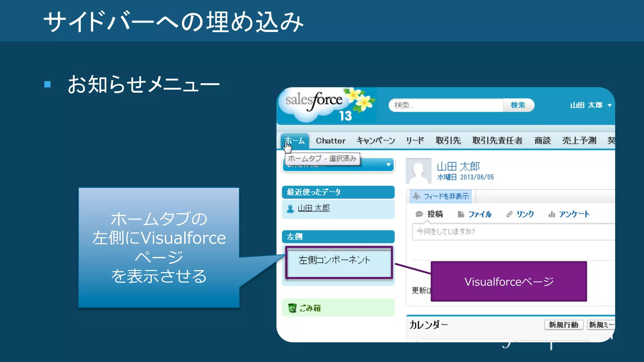This screenshot has width=644, height=362.
Task: Toggle feed visibility with フィードを非表示
Action: coord(446,196)
